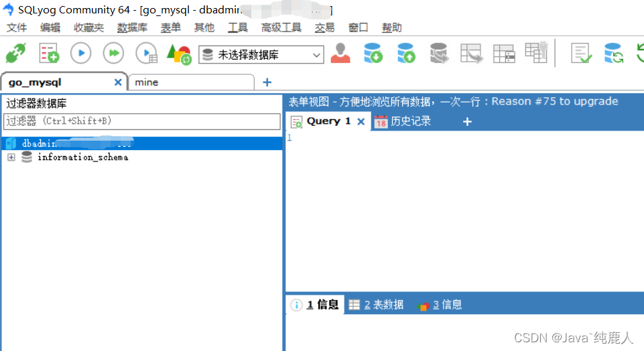Viewport: 644px width, 351px height.
Task: Open the 表单 menu
Action: 171,27
